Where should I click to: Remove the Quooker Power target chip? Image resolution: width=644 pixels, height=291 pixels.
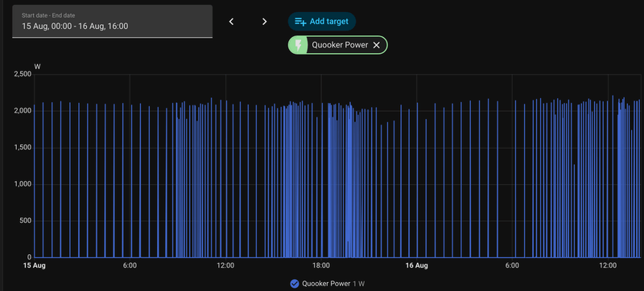[x=376, y=45]
